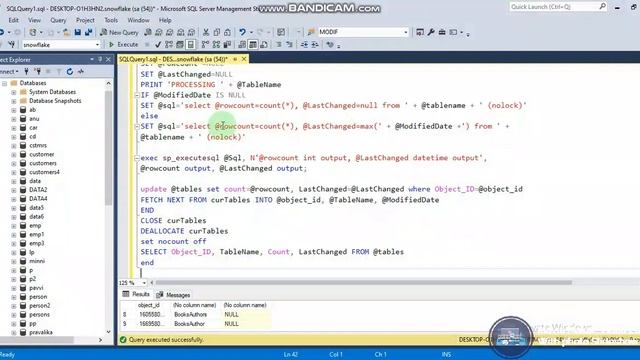
Task: Comment out the selected lines
Action: coord(279,44)
